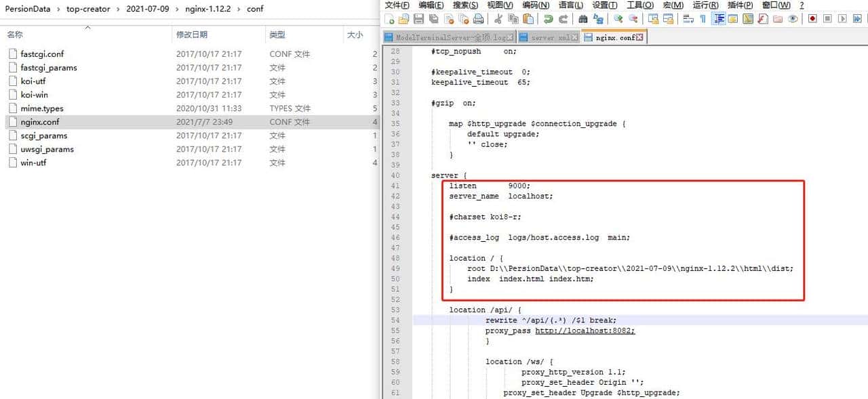The height and width of the screenshot is (399, 868).
Task: Start macro recording with red dot icon
Action: [x=812, y=19]
